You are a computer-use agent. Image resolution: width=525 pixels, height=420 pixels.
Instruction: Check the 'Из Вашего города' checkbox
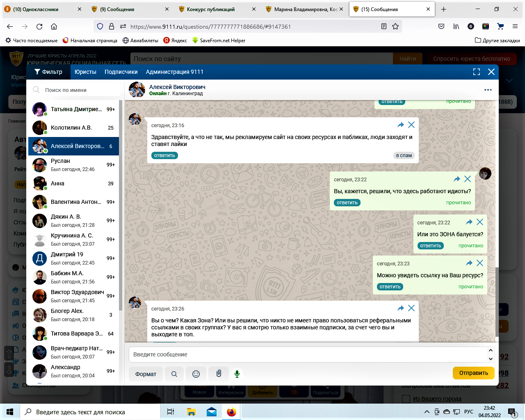pos(406,399)
